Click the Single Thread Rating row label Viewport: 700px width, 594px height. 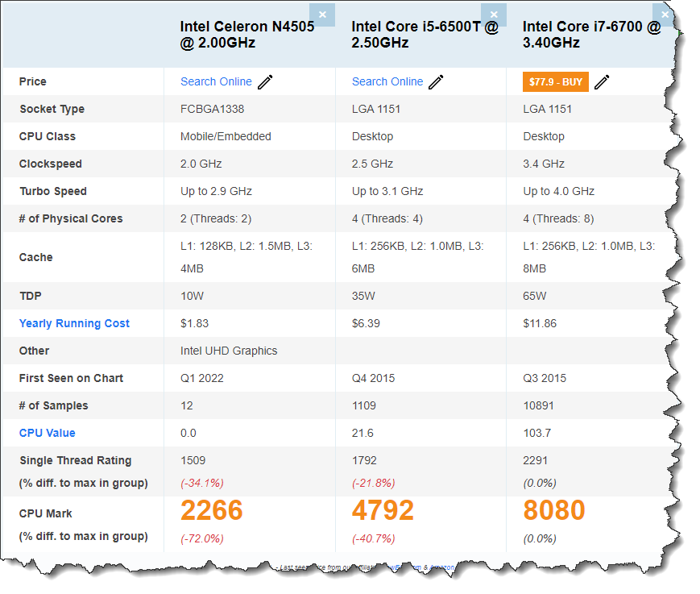[x=76, y=460]
